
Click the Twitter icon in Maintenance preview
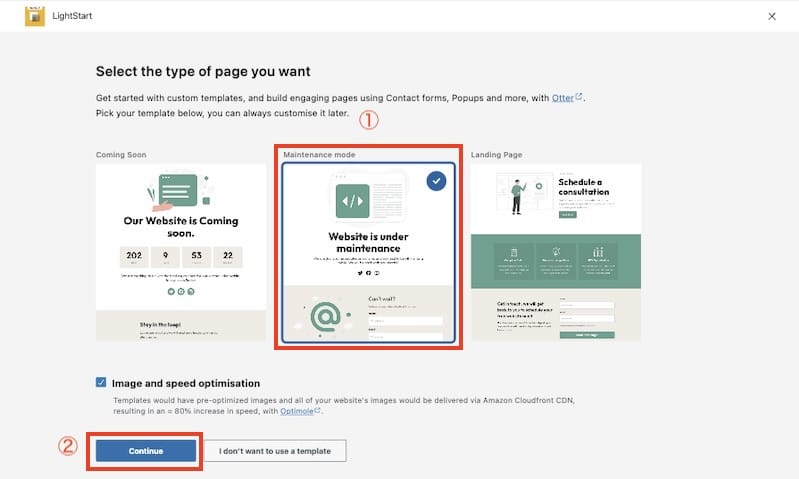coord(359,272)
